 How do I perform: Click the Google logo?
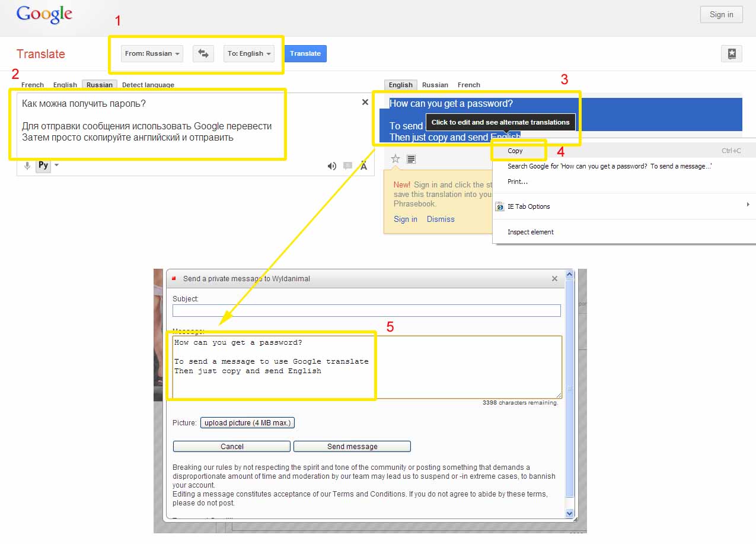tap(44, 15)
